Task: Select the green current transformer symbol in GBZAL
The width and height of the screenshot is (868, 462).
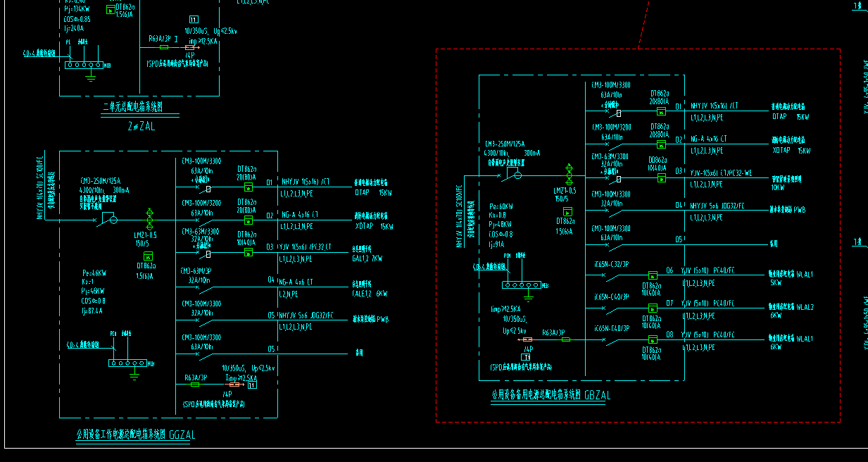Action: tap(569, 173)
